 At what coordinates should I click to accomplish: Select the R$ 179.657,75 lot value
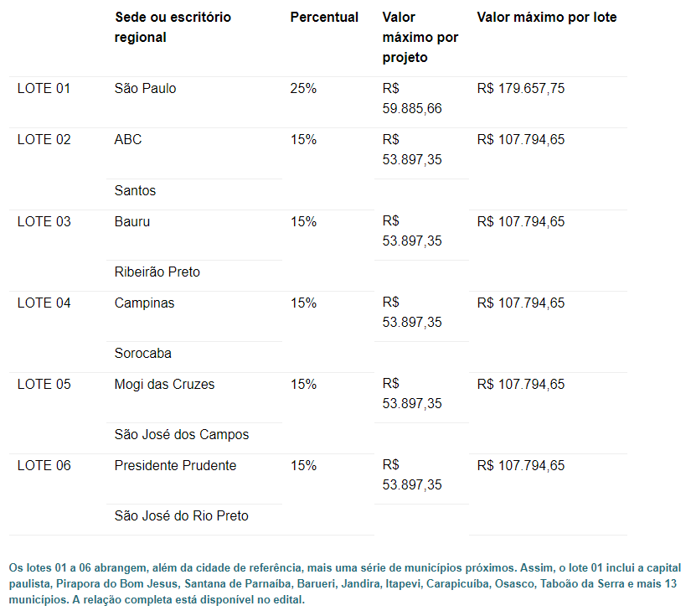point(520,89)
